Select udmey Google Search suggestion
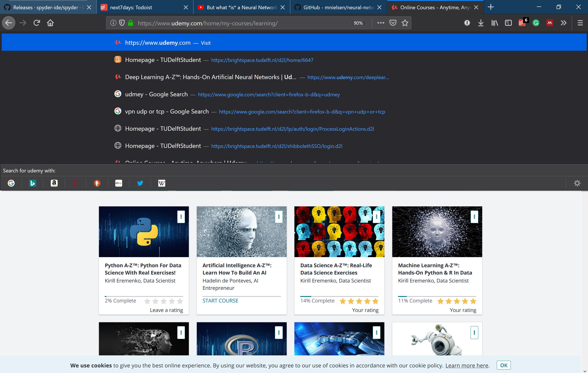This screenshot has width=588, height=373. pyautogui.click(x=294, y=94)
